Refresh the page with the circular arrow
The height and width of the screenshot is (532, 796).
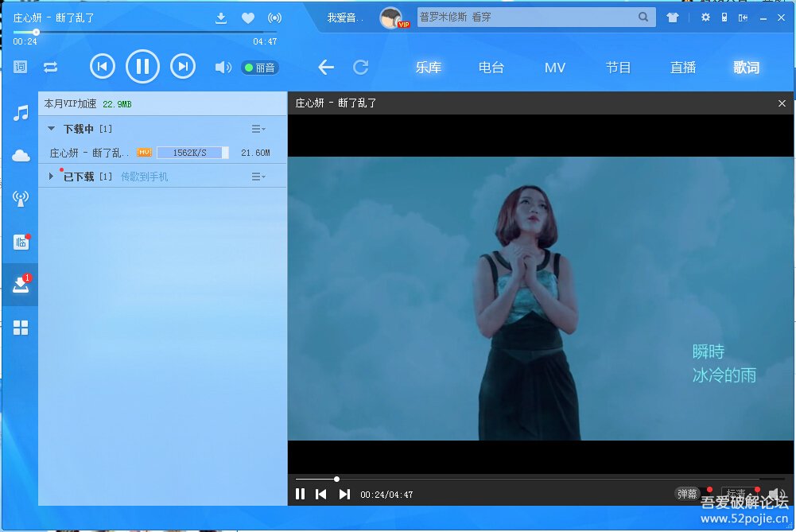[360, 67]
